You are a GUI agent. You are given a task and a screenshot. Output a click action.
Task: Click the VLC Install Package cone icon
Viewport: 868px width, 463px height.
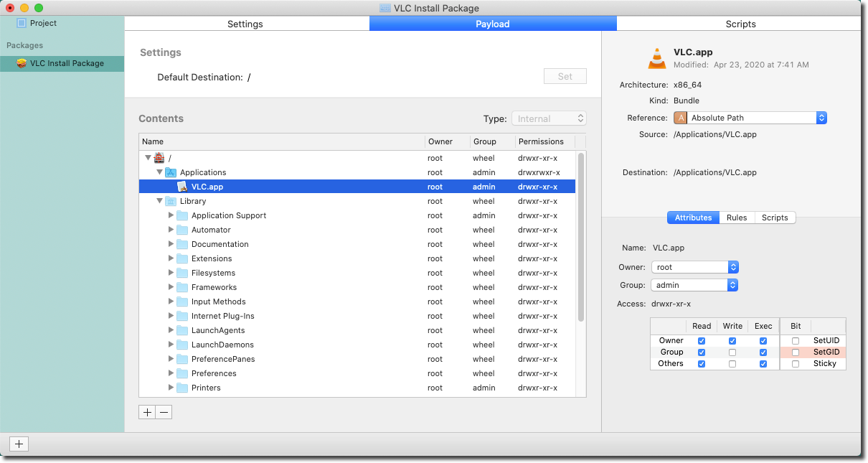pos(22,63)
